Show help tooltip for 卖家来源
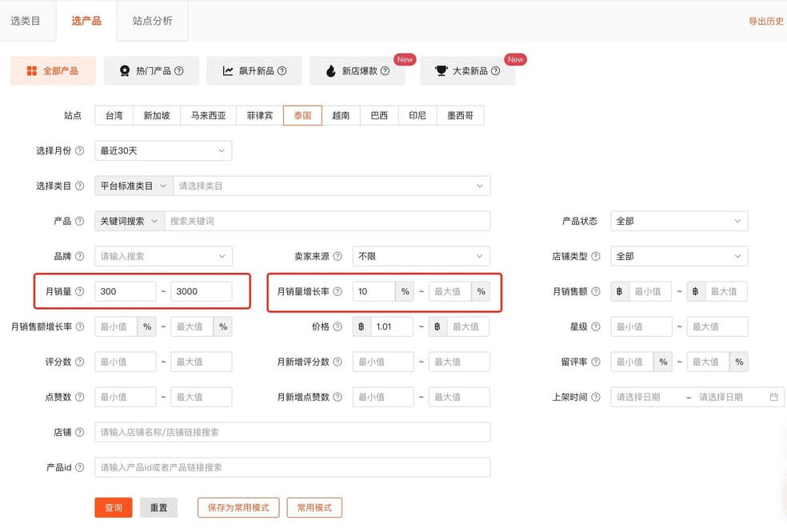The image size is (787, 532). pos(338,256)
